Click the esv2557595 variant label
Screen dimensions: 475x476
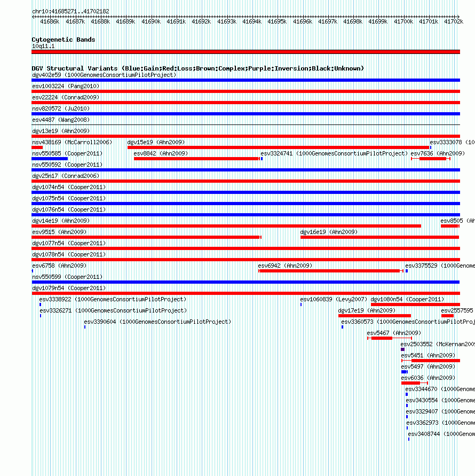pyautogui.click(x=457, y=311)
